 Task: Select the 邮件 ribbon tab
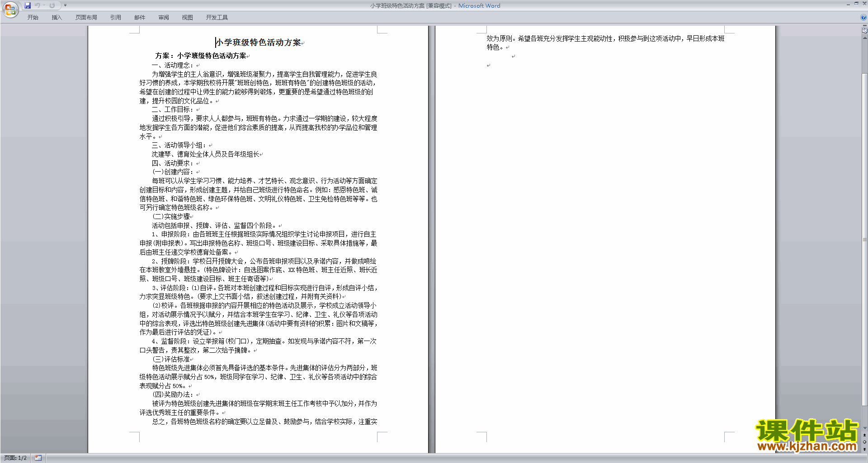(x=140, y=18)
